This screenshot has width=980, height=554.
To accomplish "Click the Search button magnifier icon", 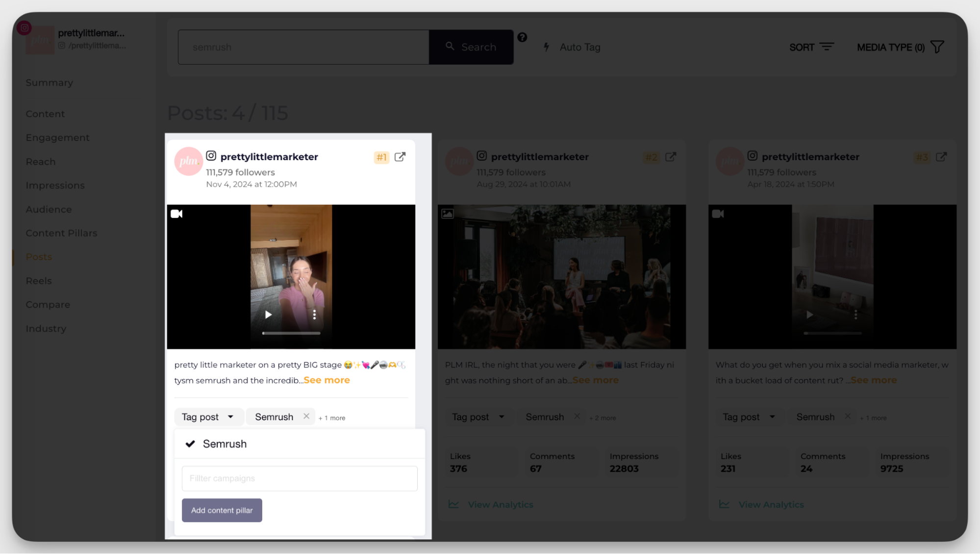I will click(450, 46).
